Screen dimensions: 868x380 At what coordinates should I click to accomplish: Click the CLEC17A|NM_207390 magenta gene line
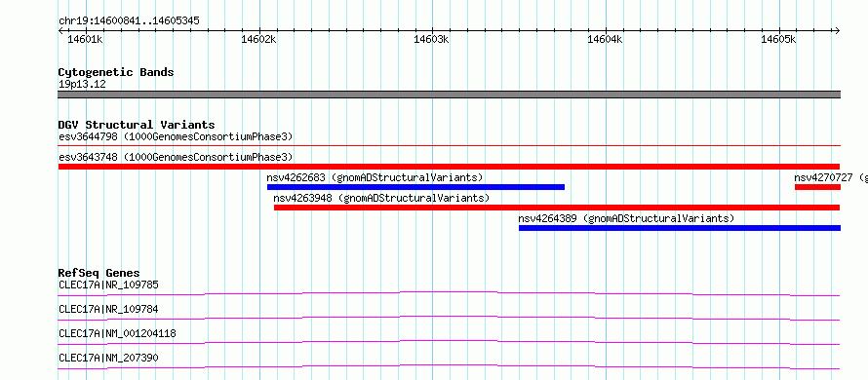450,366
